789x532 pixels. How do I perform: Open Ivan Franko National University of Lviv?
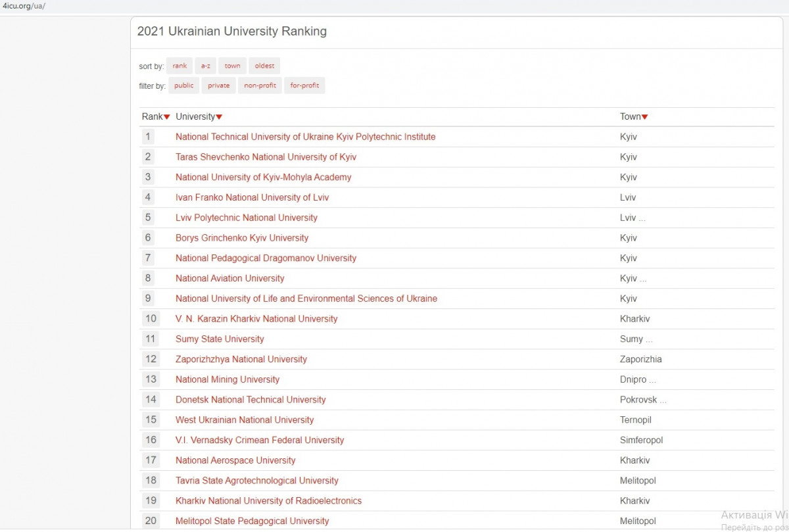(252, 198)
